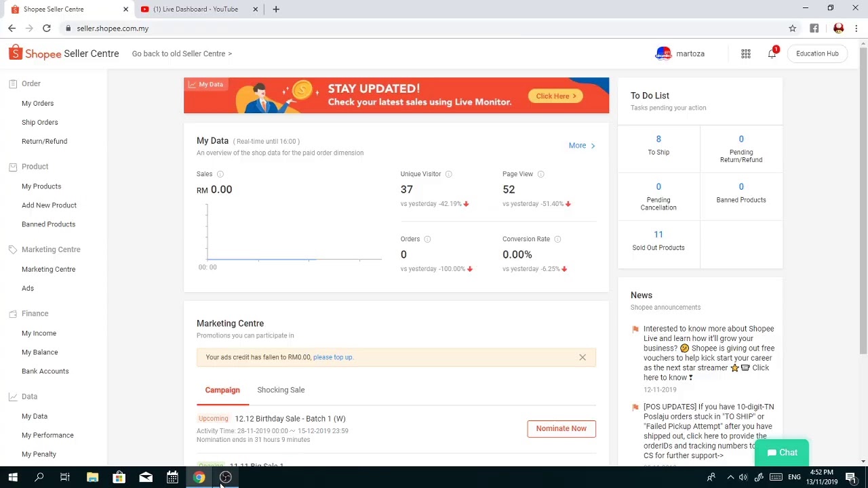The width and height of the screenshot is (868, 488).
Task: Click the Conversion Rate info icon
Action: (x=557, y=239)
